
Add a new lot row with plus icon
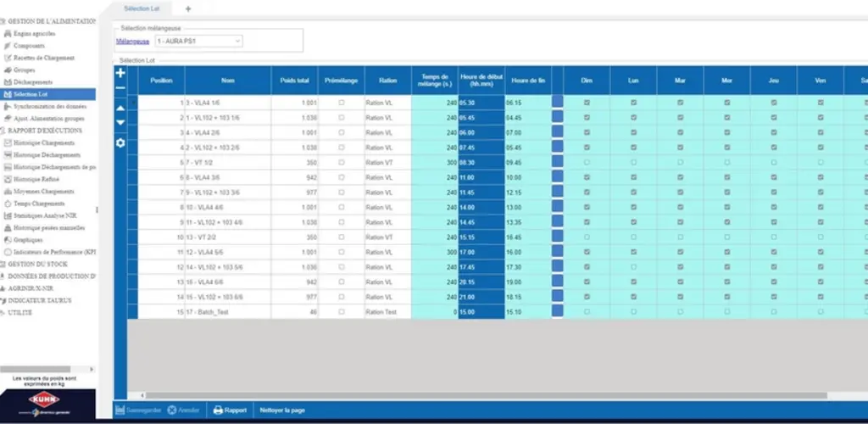[x=120, y=73]
